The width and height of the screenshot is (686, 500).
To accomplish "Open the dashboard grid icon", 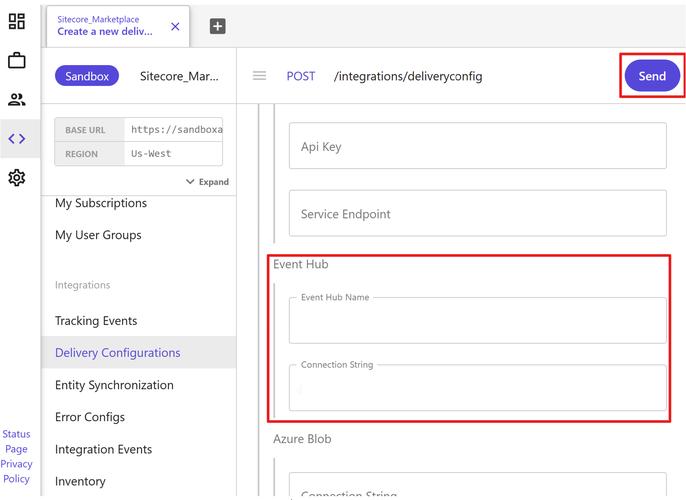I will (x=16, y=21).
